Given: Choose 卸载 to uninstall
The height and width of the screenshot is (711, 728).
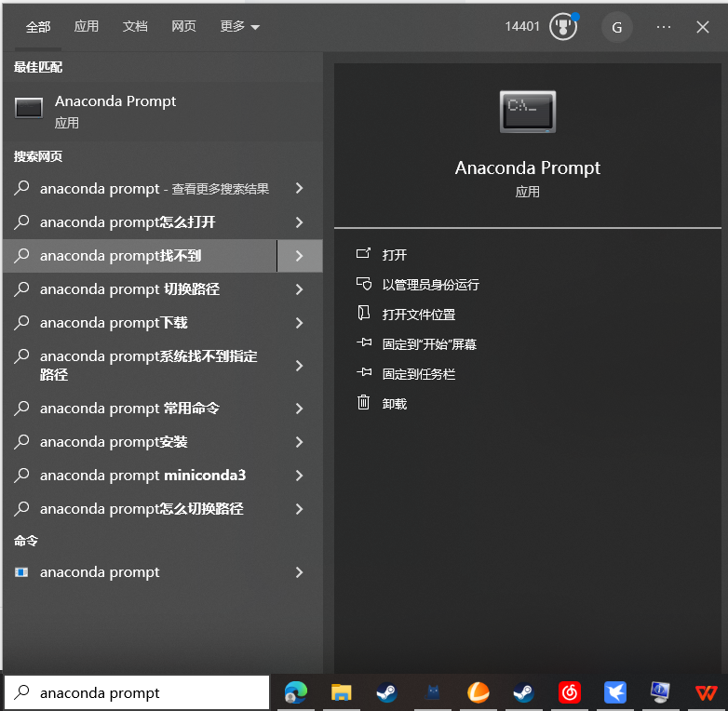Looking at the screenshot, I should (394, 404).
